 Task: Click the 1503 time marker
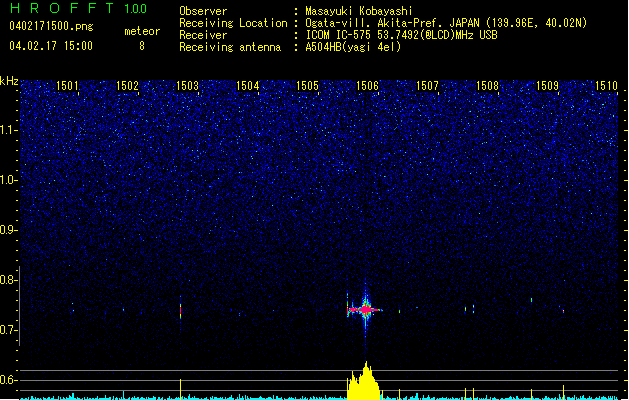(187, 86)
